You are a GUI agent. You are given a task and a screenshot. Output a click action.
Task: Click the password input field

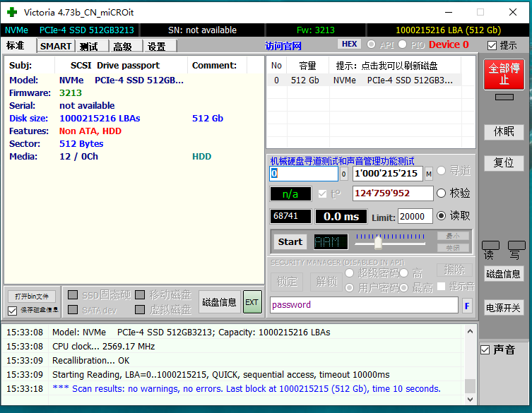coord(364,305)
